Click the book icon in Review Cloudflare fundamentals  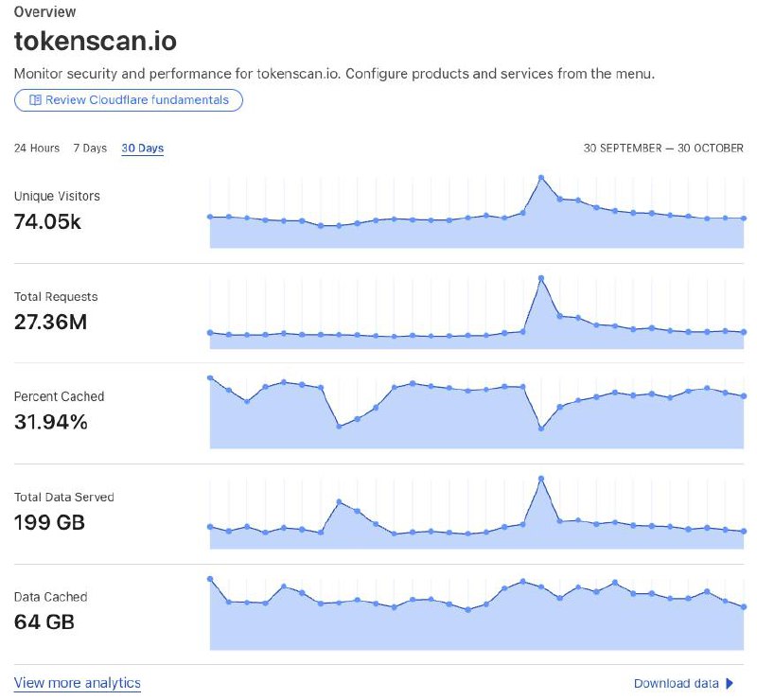pos(35,100)
